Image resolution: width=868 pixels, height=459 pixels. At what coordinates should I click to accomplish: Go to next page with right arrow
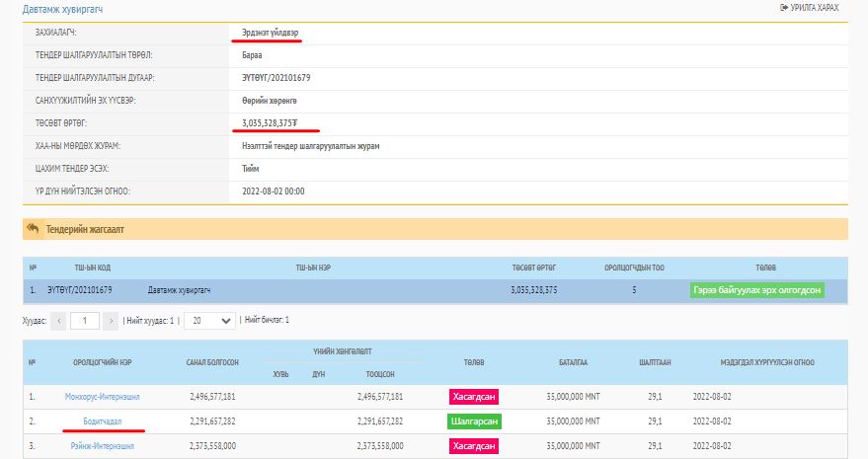tap(111, 321)
